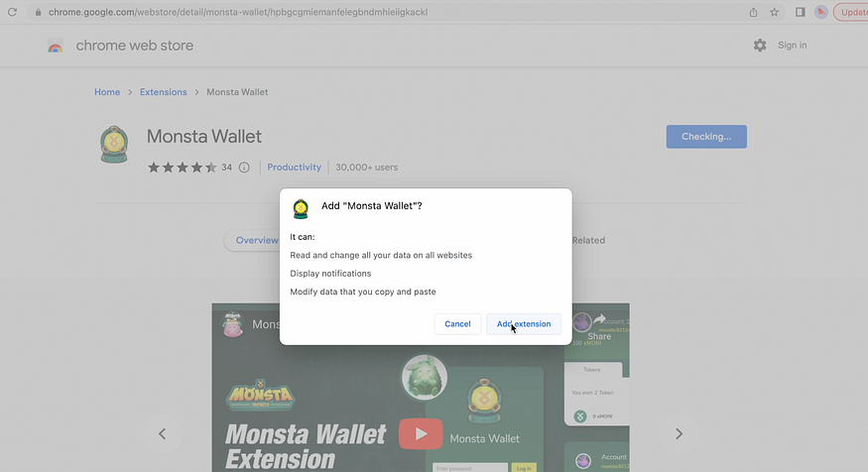Play the Monsta Wallet video
The width and height of the screenshot is (868, 472).
click(x=421, y=433)
